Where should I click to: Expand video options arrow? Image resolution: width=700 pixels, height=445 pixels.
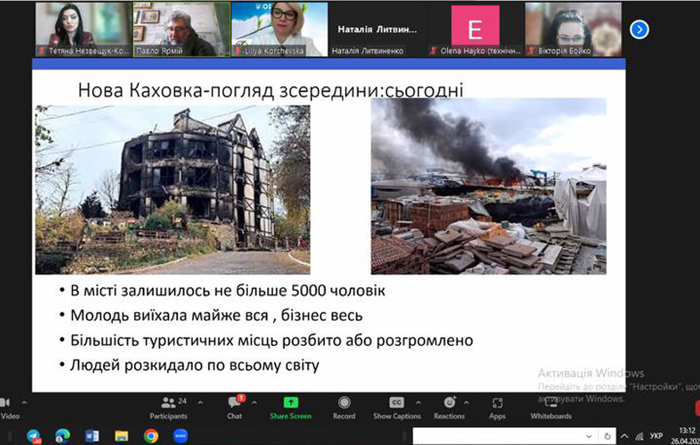point(24,403)
